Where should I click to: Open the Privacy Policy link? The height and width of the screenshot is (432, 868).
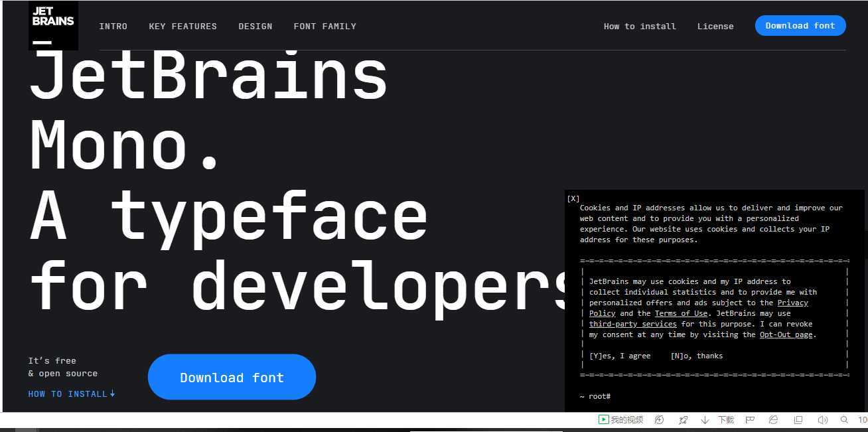coord(793,303)
